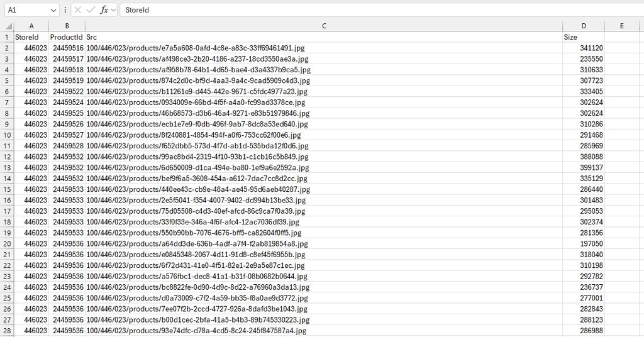Click the StoreId header cell
644x337 pixels.
(31, 37)
